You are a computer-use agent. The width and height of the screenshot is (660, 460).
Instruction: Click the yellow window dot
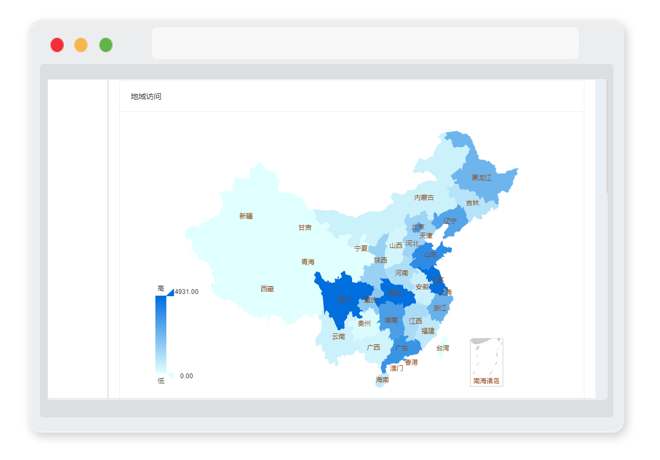81,45
